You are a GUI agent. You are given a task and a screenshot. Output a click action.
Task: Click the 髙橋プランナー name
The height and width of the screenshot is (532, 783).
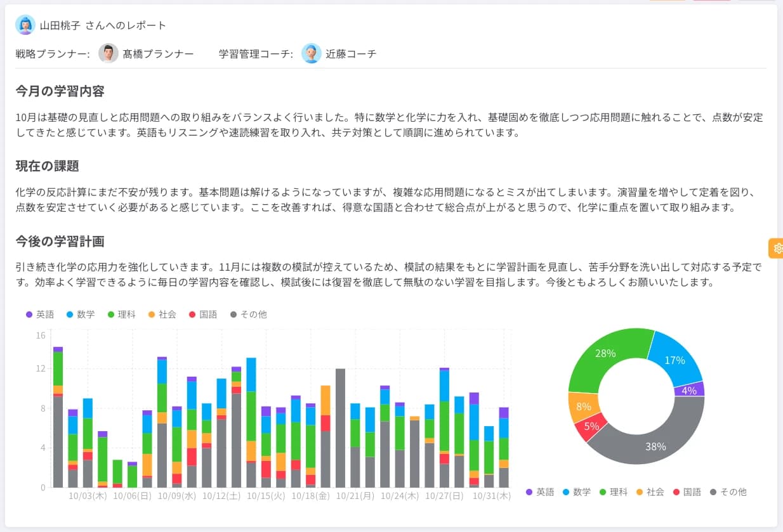point(158,54)
